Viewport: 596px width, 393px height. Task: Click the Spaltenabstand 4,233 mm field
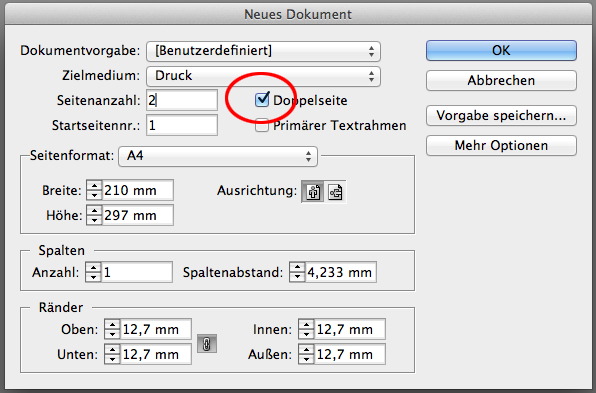pos(341,272)
